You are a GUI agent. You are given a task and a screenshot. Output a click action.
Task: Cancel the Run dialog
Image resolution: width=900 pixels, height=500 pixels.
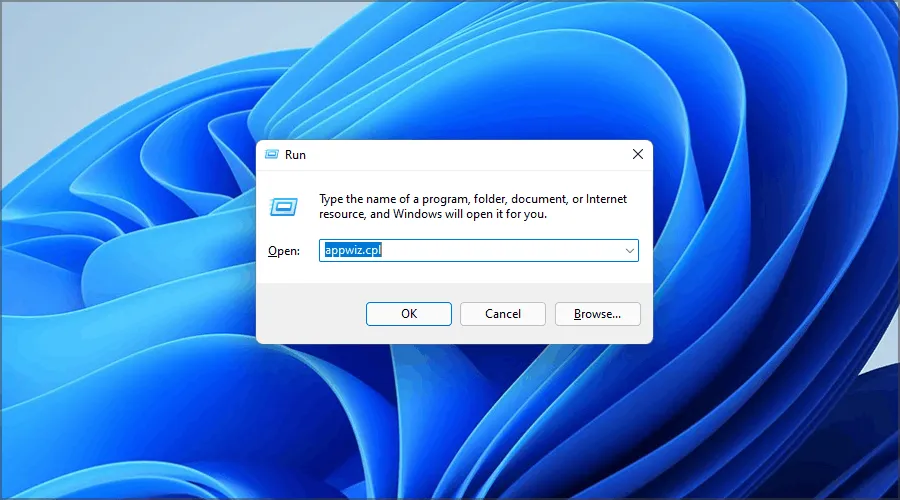[x=503, y=314]
